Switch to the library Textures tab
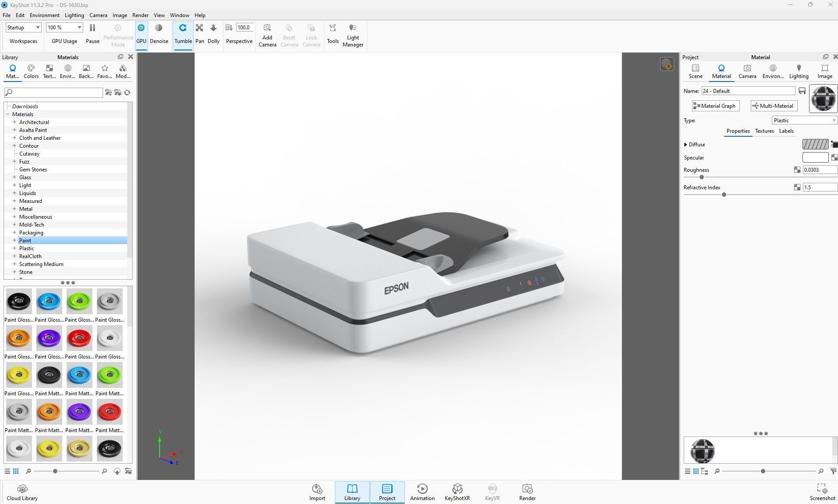The height and width of the screenshot is (504, 838). tap(50, 71)
